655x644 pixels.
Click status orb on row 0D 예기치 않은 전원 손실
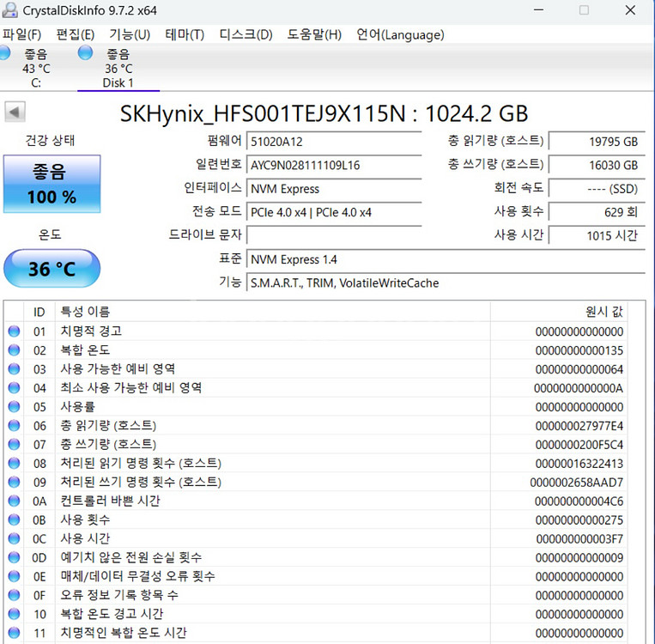point(14,557)
